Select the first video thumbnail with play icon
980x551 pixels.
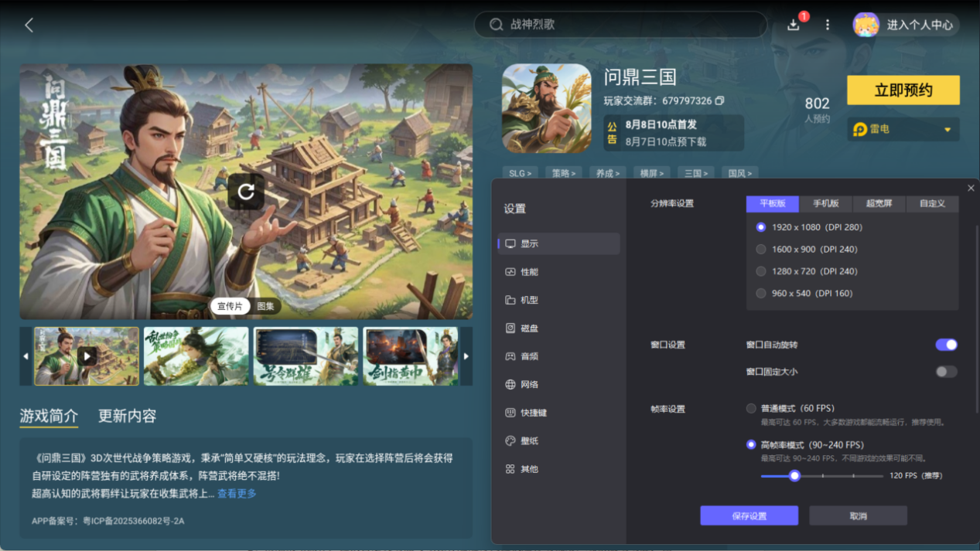87,356
